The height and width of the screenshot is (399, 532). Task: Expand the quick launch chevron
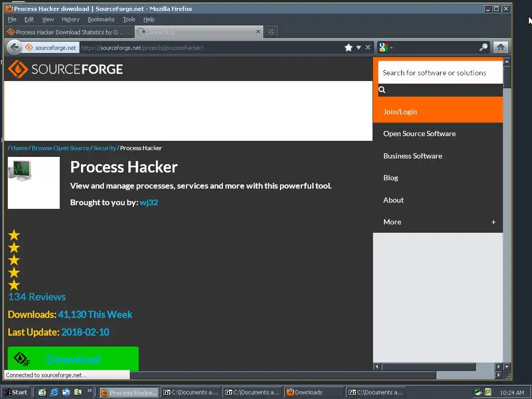[x=89, y=391]
